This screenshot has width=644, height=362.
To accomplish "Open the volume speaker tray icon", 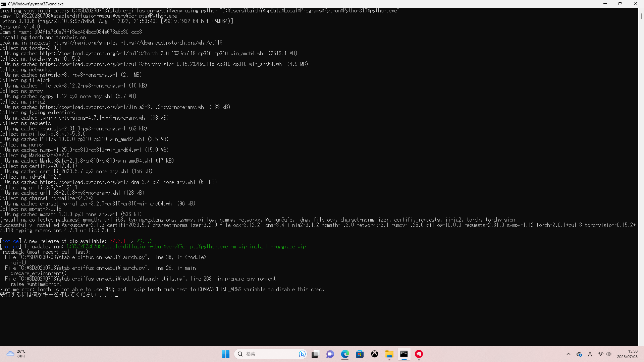I will 608,354.
